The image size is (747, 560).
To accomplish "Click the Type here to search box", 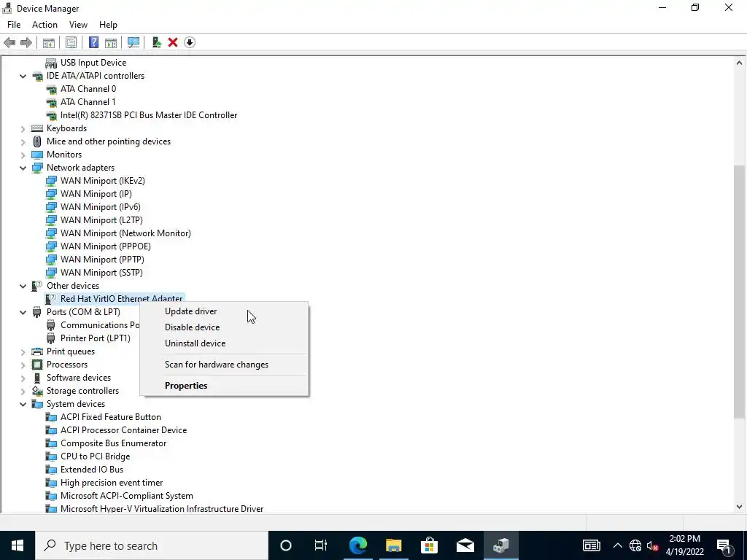I will coord(152,545).
